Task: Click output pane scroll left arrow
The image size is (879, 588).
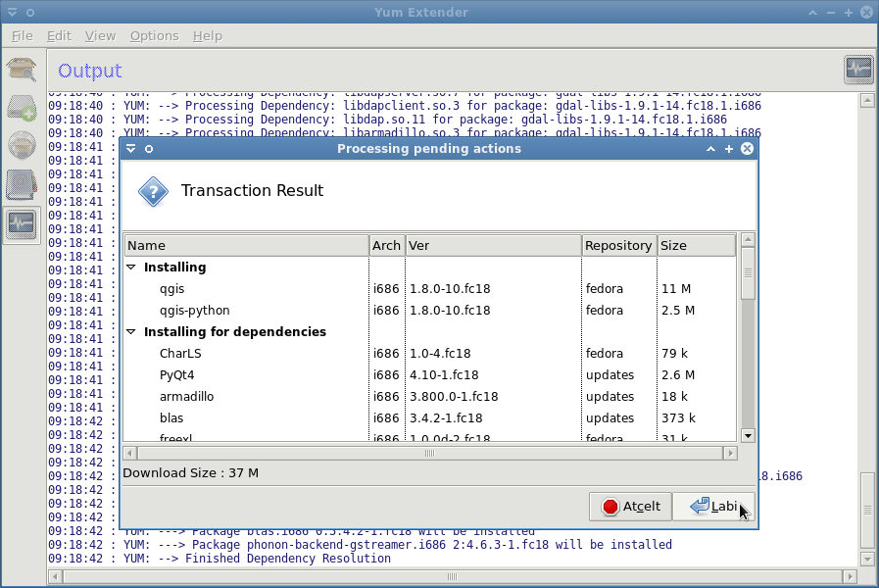Action: [x=55, y=576]
